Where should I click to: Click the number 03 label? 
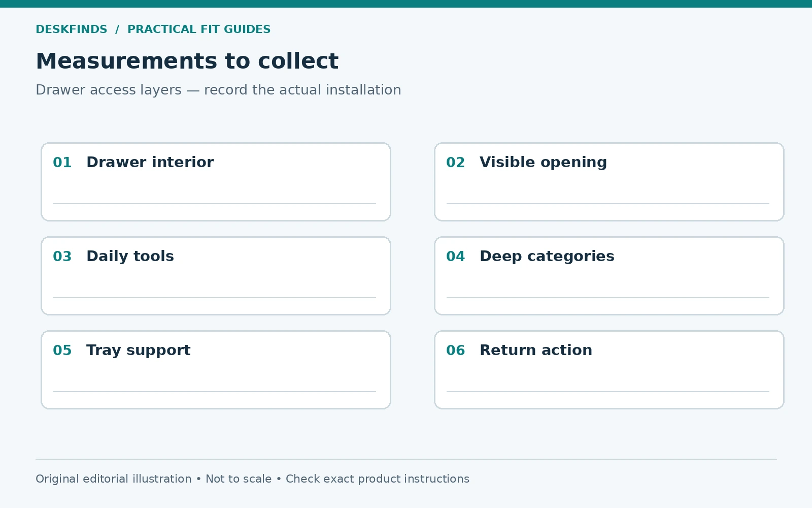coord(62,257)
